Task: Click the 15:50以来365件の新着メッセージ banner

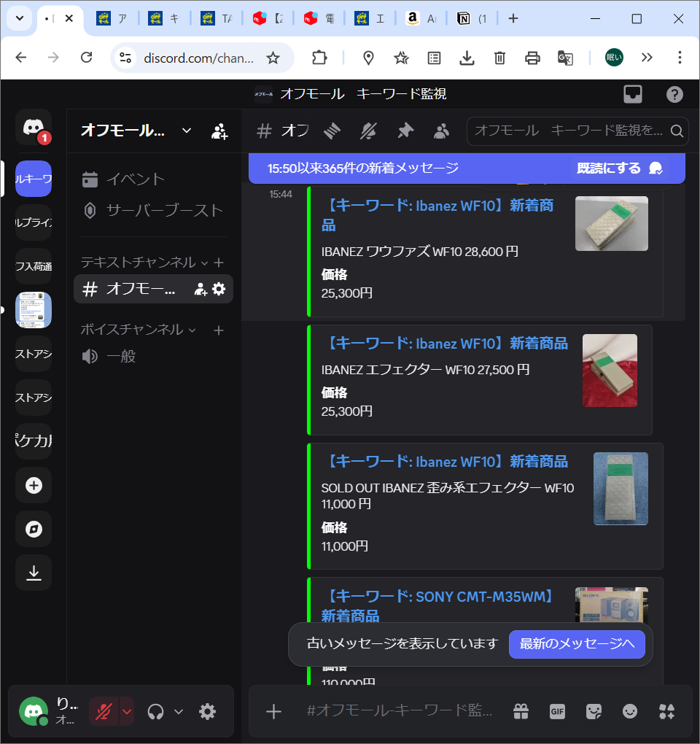Action: pos(363,168)
